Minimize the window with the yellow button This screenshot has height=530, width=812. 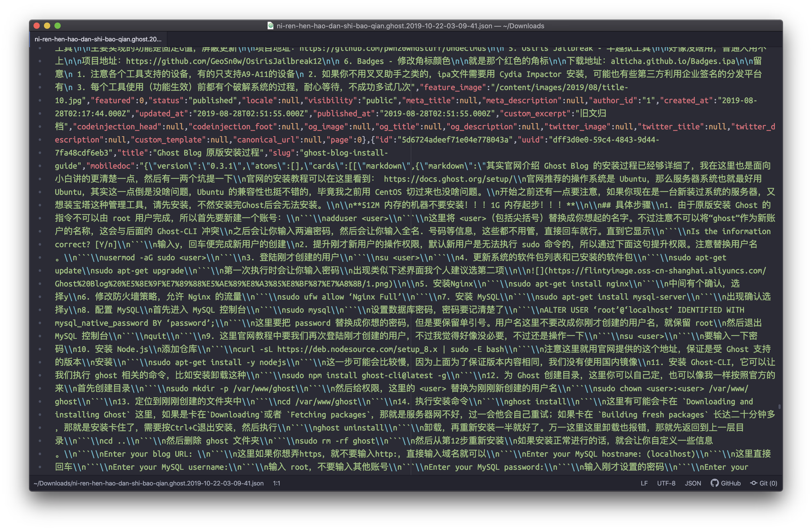(47, 26)
